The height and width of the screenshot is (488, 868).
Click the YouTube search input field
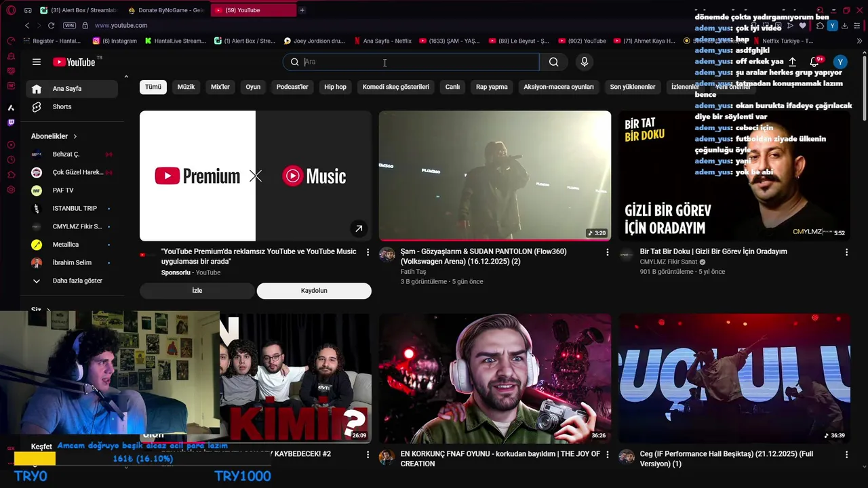click(410, 62)
